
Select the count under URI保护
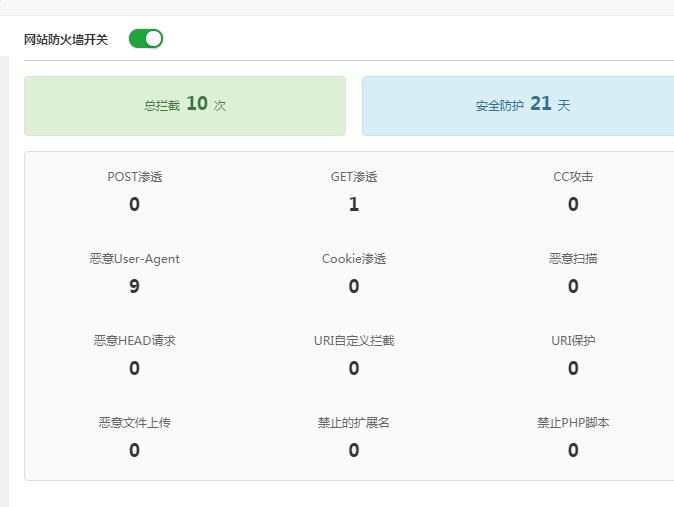click(x=573, y=368)
